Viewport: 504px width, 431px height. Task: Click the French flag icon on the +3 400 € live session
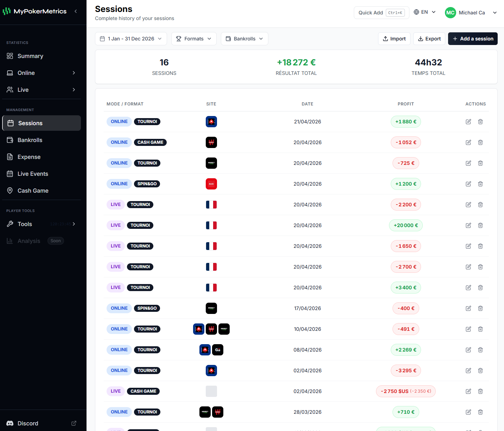pyautogui.click(x=211, y=288)
